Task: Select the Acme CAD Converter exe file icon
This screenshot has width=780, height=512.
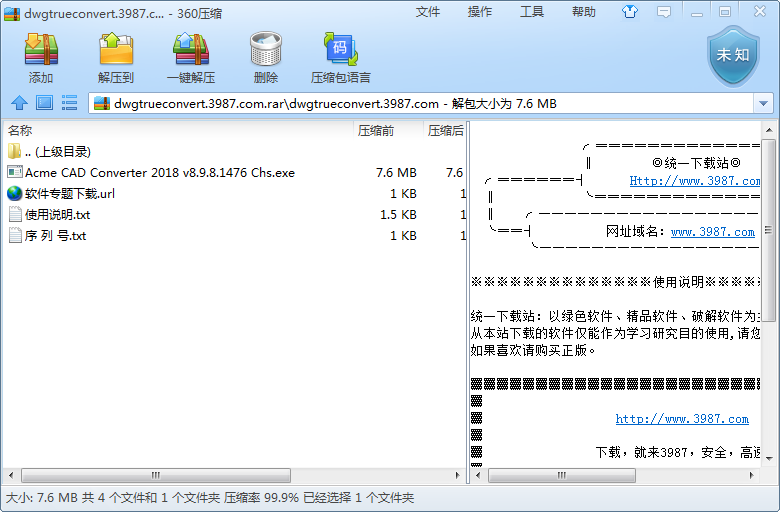Action: click(x=15, y=172)
